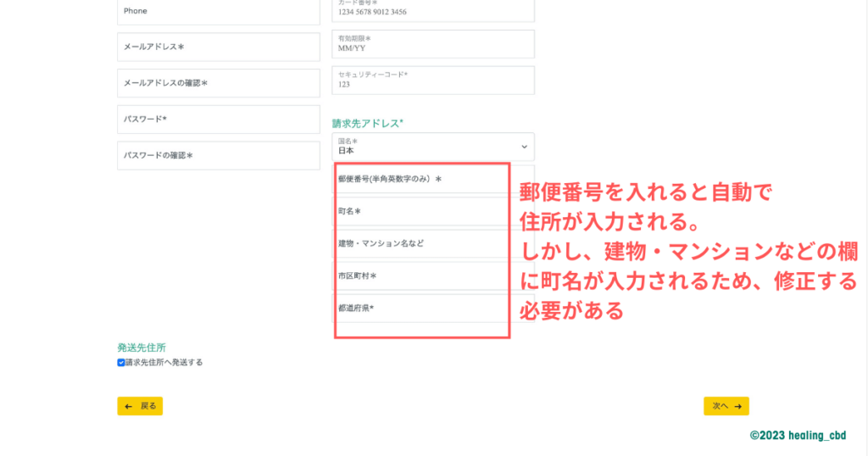The width and height of the screenshot is (868, 456).
Task: Click the メールアドレス field
Action: [218, 47]
